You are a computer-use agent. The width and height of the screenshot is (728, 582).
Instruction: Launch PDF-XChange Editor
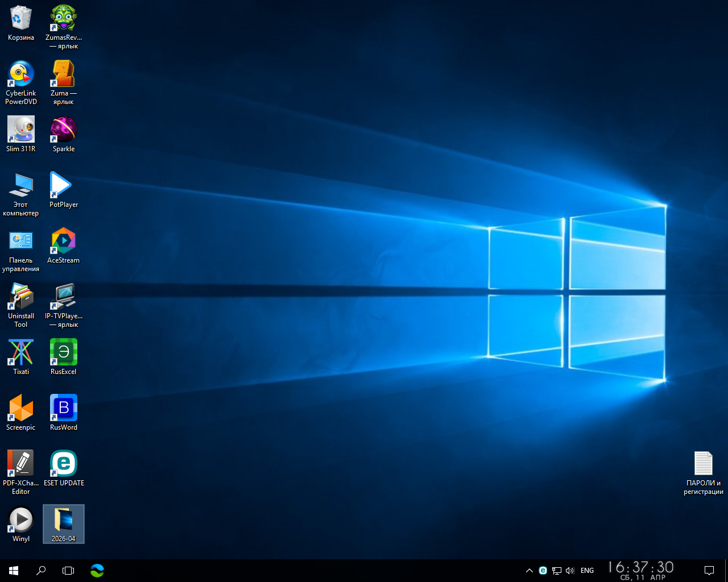coord(21,472)
